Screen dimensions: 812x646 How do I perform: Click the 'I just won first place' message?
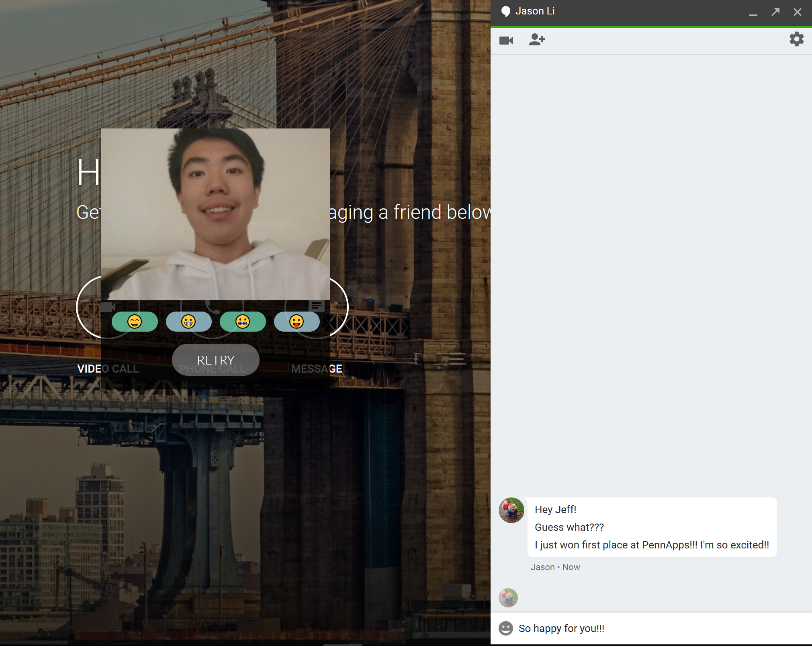coord(652,545)
